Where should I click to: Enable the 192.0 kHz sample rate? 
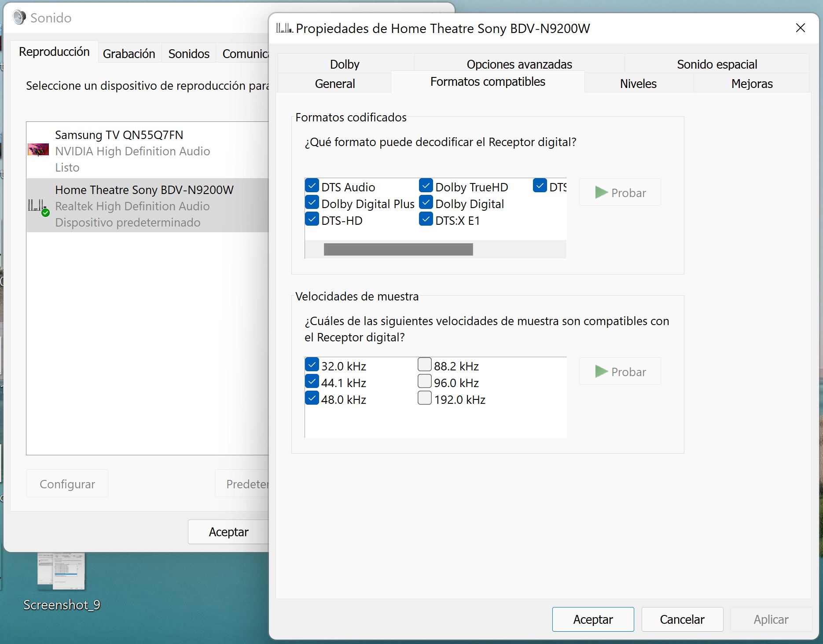425,398
